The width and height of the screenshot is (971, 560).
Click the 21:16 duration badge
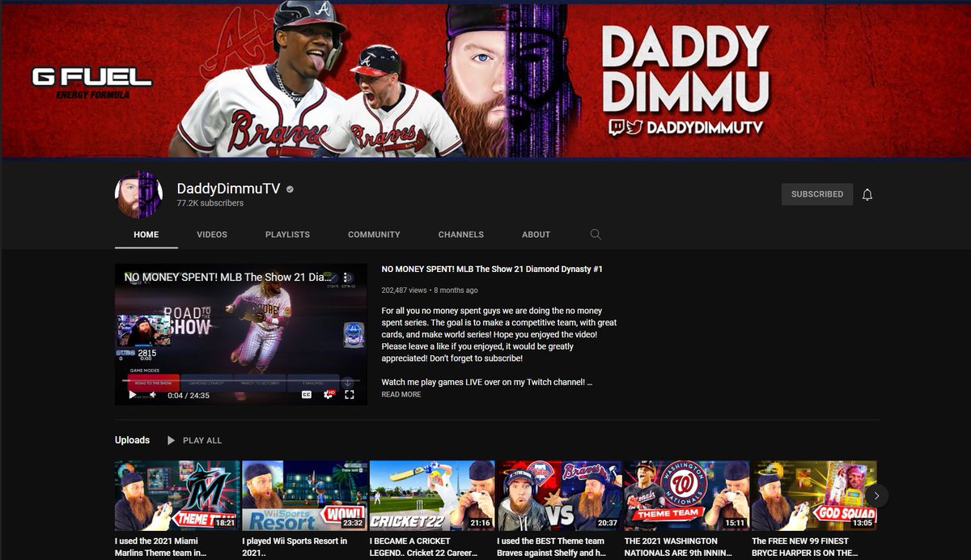pos(480,524)
